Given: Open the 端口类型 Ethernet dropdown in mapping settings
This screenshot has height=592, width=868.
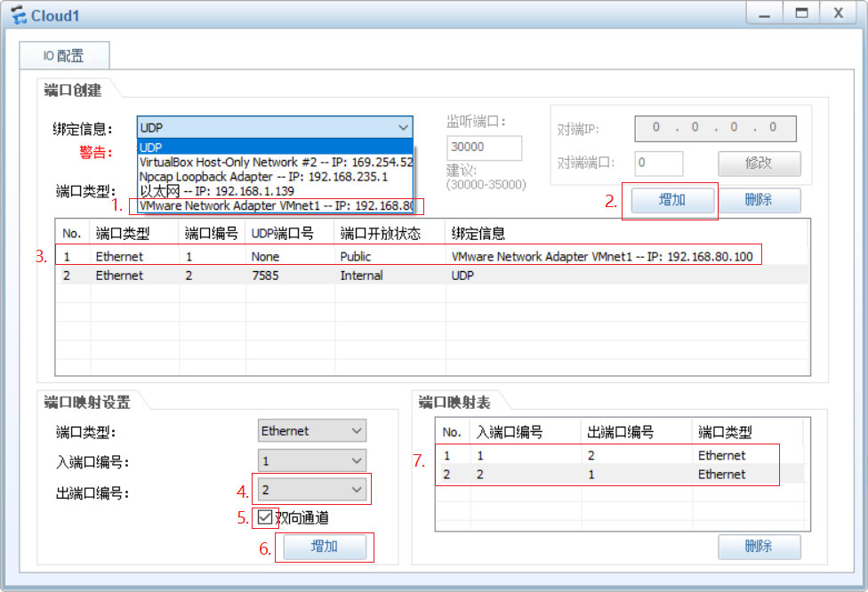Looking at the screenshot, I should [x=312, y=430].
